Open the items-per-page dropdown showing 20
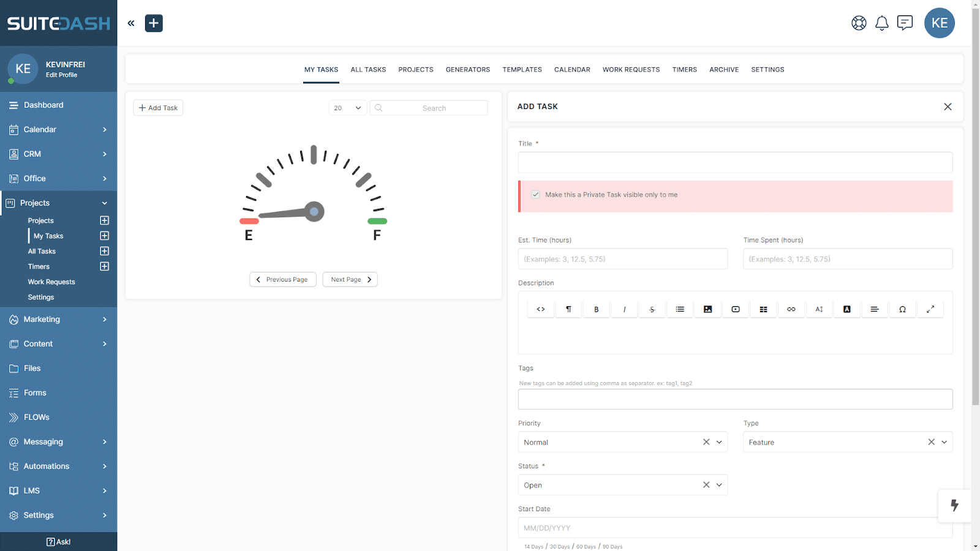The width and height of the screenshot is (980, 551). pyautogui.click(x=347, y=107)
